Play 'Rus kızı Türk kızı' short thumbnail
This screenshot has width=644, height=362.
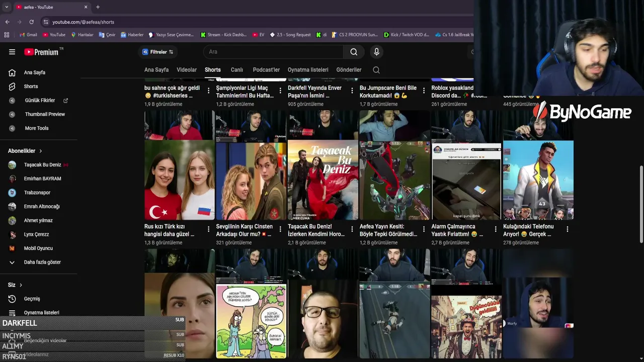(180, 165)
